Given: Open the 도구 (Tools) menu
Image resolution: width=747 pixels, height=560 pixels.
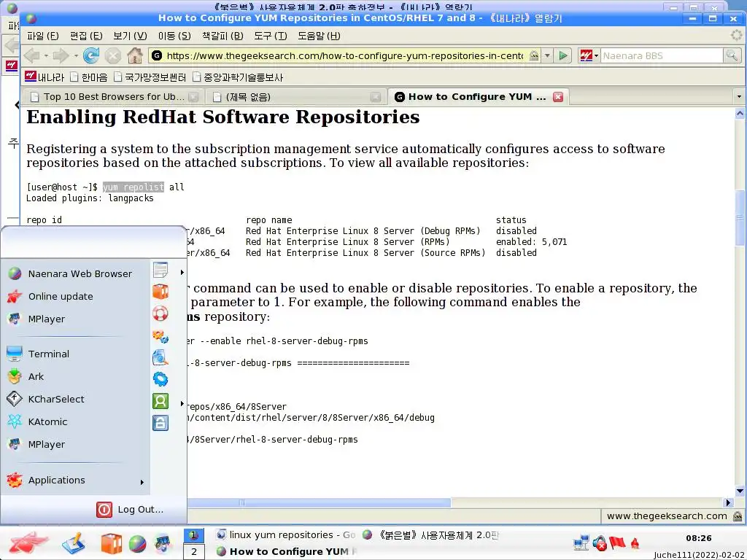Looking at the screenshot, I should coord(270,36).
